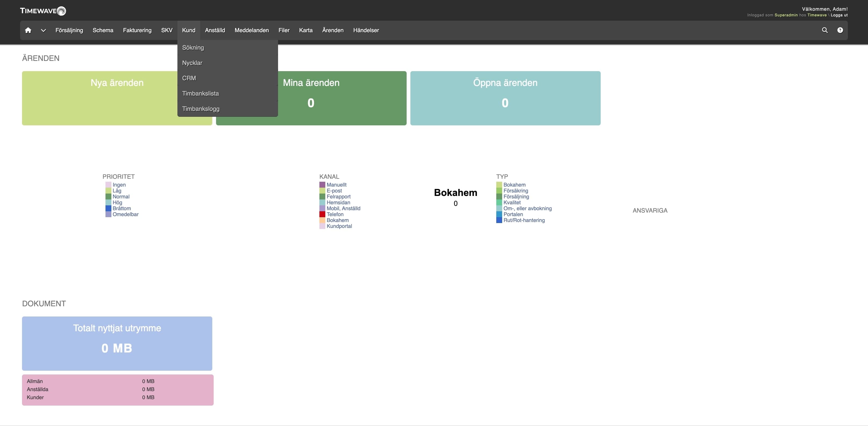Click the bold Bokahem chart label
868x426 pixels.
[x=455, y=192]
